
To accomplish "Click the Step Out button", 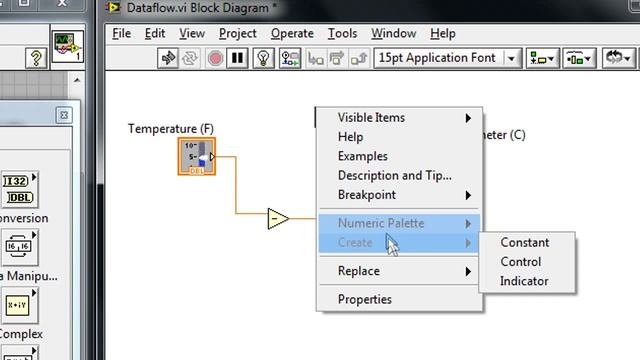I will pyautogui.click(x=359, y=59).
